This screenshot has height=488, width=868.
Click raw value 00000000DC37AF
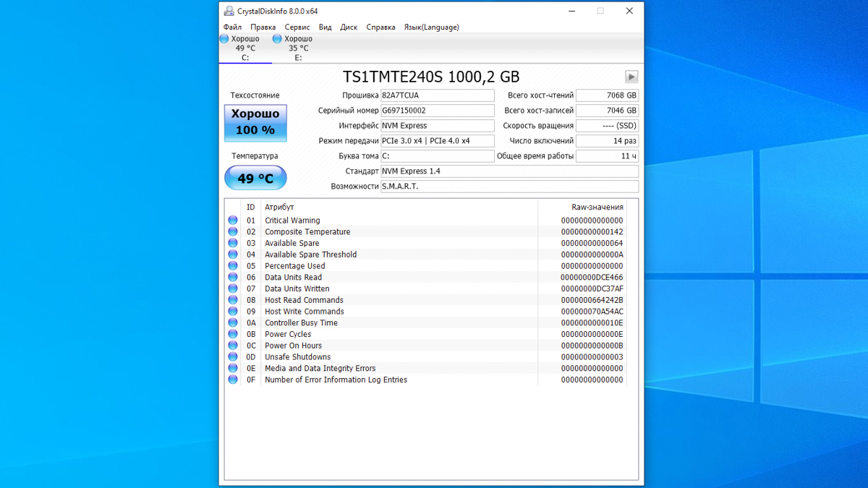point(592,288)
